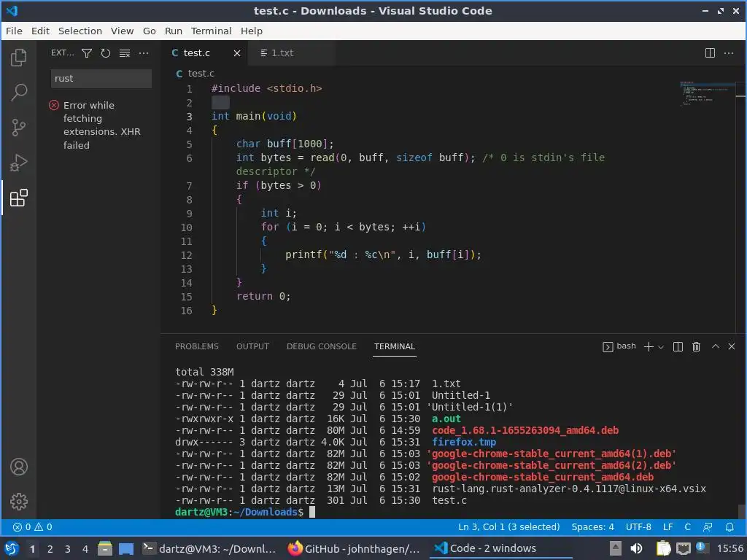Open the Source Control view
Image resolution: width=747 pixels, height=560 pixels.
click(18, 128)
